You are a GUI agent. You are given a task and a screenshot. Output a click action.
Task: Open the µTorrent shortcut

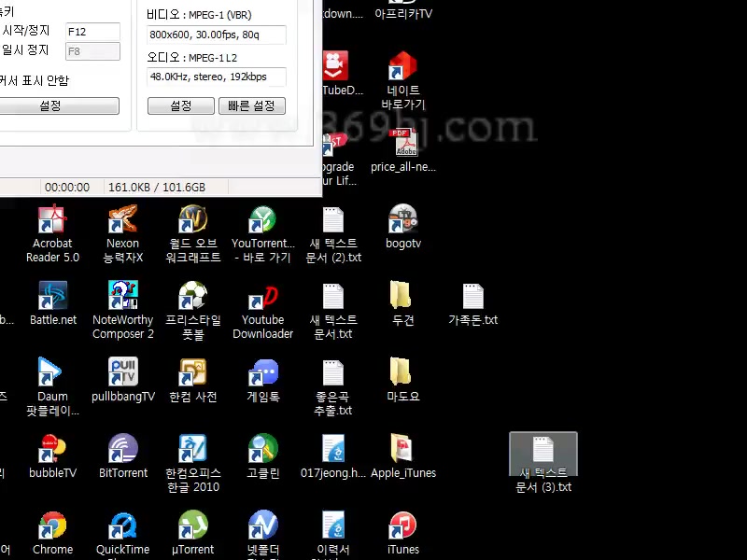coord(192,527)
